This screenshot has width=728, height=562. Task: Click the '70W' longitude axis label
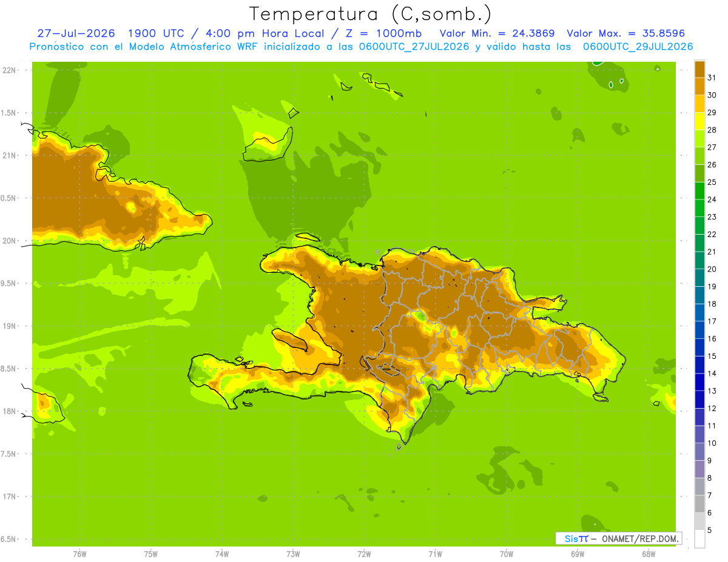[507, 554]
